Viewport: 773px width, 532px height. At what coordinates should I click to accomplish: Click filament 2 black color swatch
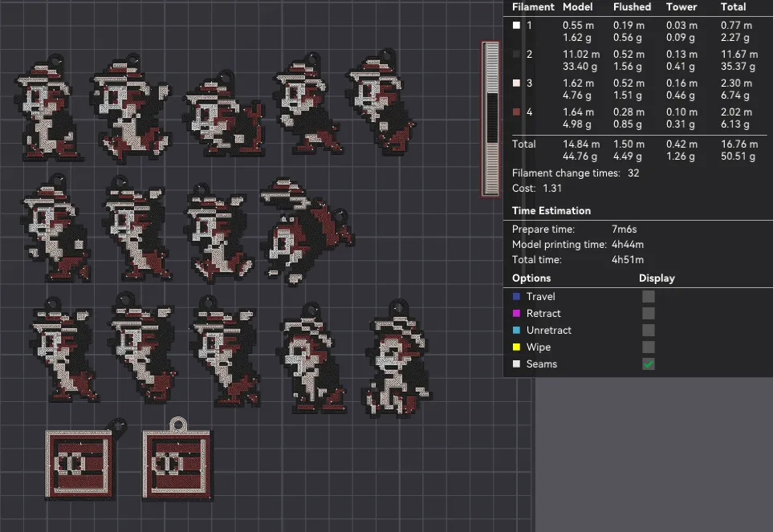tap(516, 55)
